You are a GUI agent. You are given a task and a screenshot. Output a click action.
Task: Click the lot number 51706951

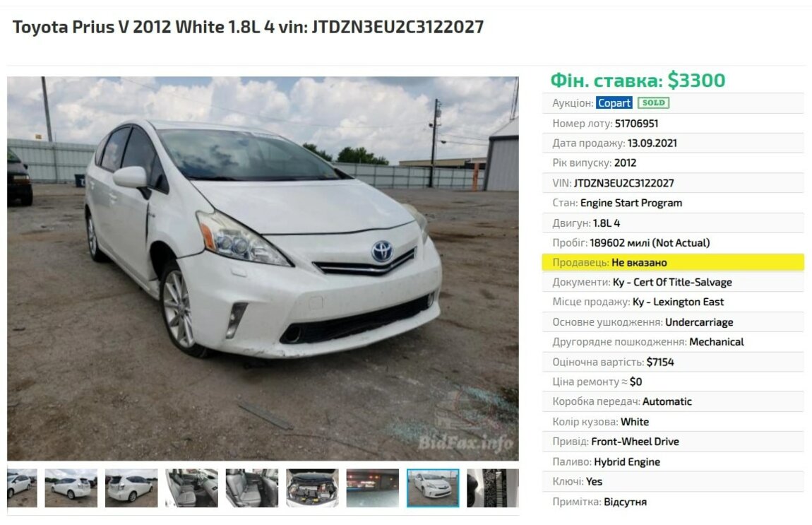[x=636, y=124]
